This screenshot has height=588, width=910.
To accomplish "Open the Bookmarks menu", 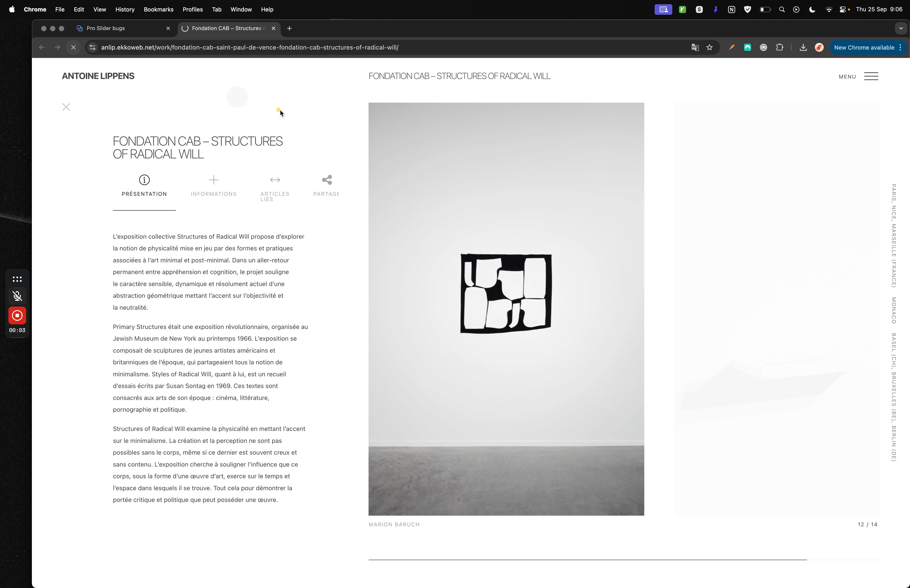I will [158, 10].
